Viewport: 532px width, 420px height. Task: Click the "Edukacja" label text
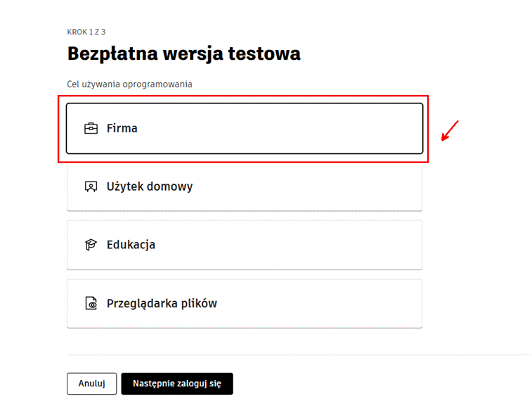[131, 246]
